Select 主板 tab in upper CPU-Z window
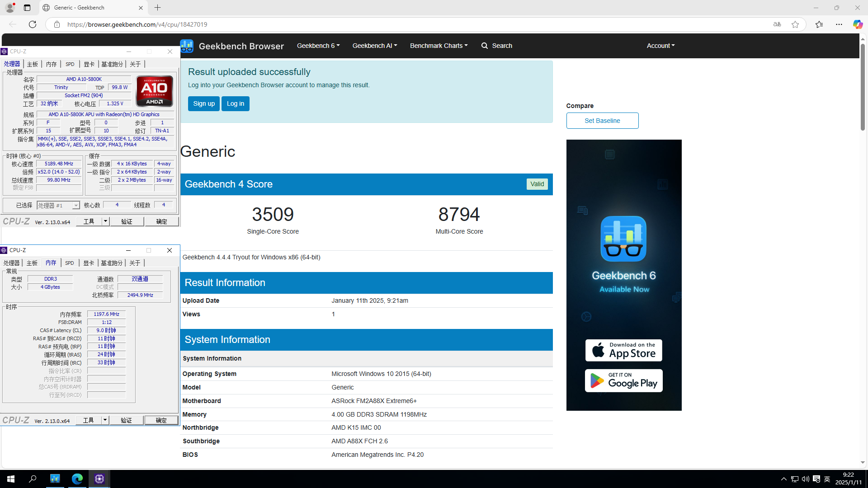This screenshot has height=488, width=868. (33, 64)
